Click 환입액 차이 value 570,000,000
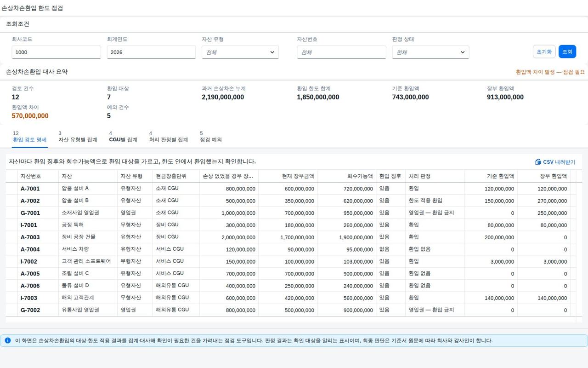This screenshot has height=368, width=588. click(30, 116)
